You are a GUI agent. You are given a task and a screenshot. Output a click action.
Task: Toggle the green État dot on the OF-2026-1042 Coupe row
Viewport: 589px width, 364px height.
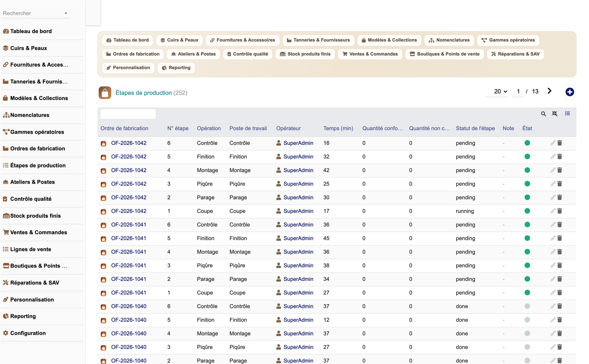[527, 211]
